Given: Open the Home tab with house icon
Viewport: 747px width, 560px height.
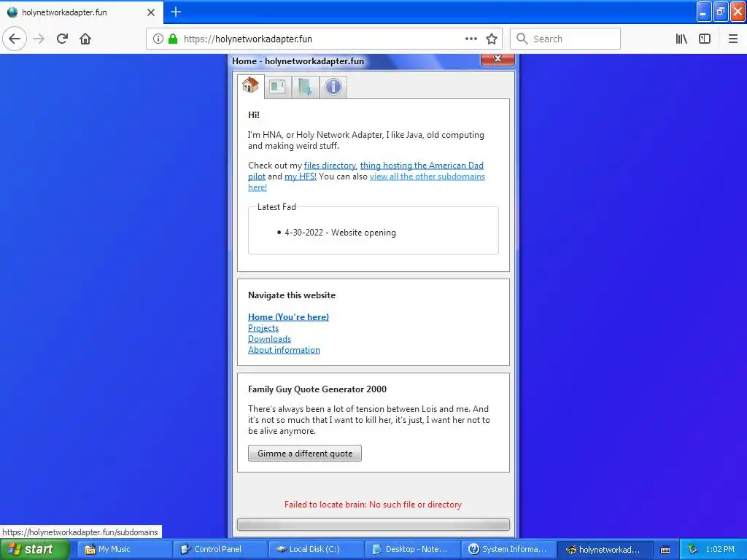Looking at the screenshot, I should click(x=251, y=86).
